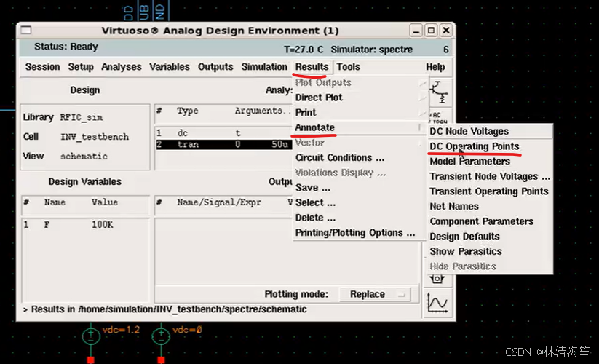The height and width of the screenshot is (364, 599).
Task: Click the Choose Analyses AC/TRAN icon
Action: [x=439, y=116]
